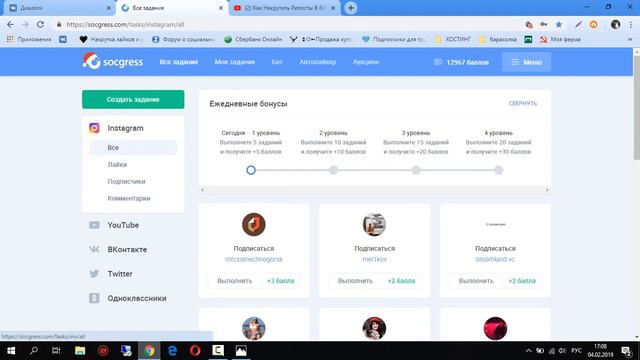640x360 pixels.
Task: Select Все under Instagram
Action: pos(133,147)
